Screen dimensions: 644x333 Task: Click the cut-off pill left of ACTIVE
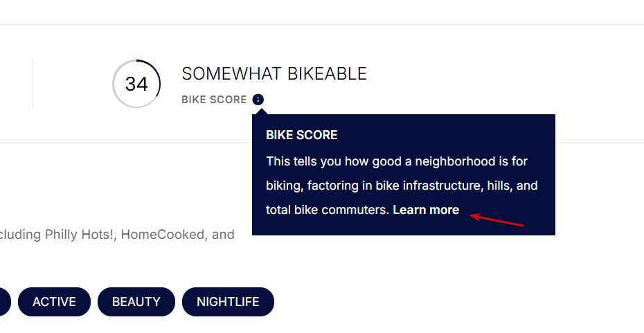point(5,302)
